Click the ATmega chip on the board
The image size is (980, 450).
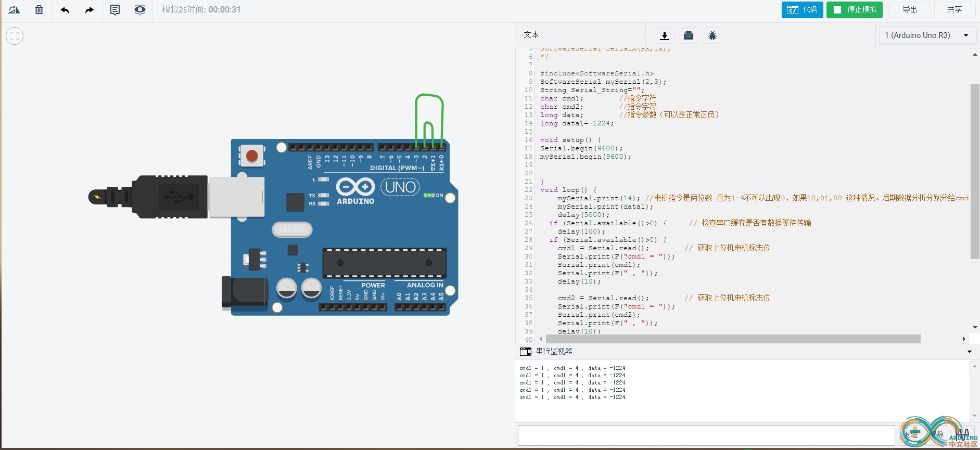[x=385, y=263]
